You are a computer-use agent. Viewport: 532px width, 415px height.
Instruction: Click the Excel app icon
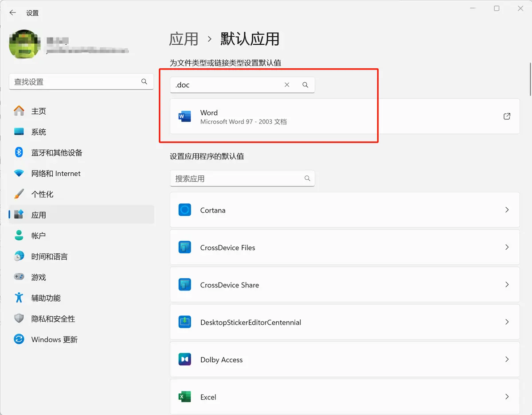point(184,397)
